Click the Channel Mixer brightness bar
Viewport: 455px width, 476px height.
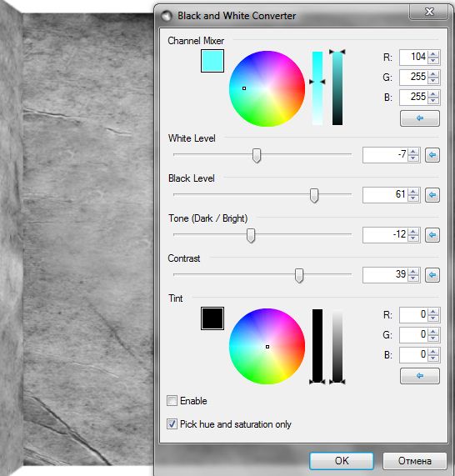[337, 88]
